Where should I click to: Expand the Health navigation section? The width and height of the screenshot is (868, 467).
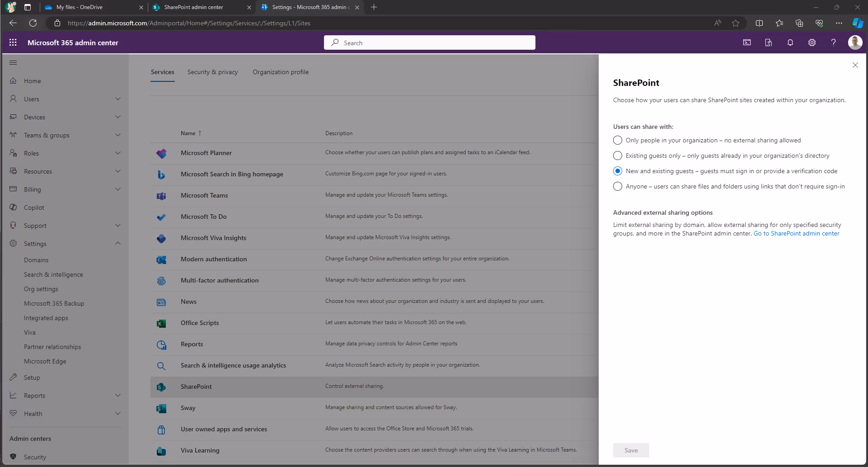[x=118, y=413]
